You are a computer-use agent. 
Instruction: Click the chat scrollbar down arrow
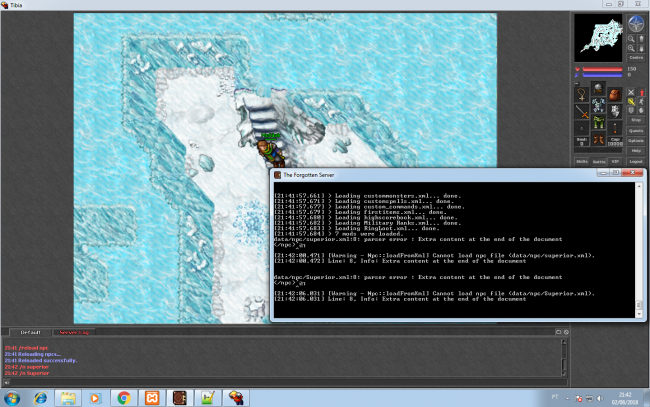[x=564, y=374]
